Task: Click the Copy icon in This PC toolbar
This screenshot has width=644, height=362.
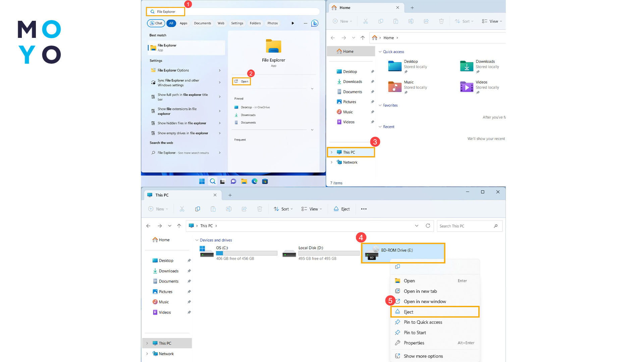Action: pos(198,209)
